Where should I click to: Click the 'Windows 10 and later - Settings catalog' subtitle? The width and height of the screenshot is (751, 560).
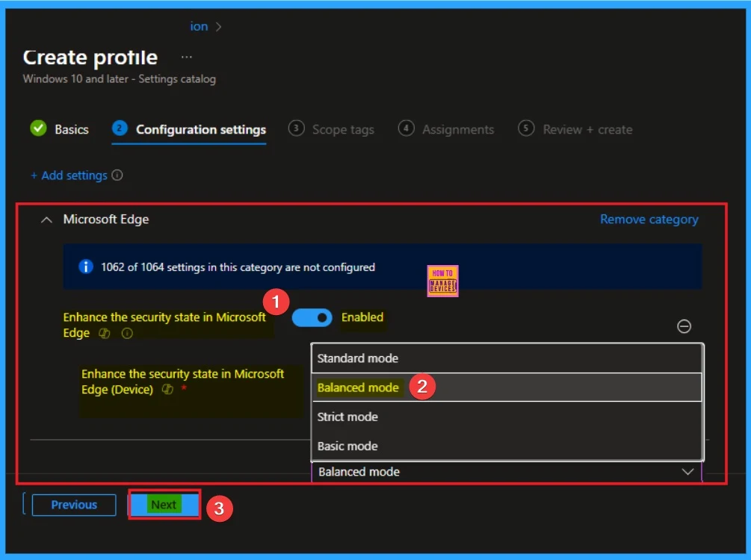[120, 79]
